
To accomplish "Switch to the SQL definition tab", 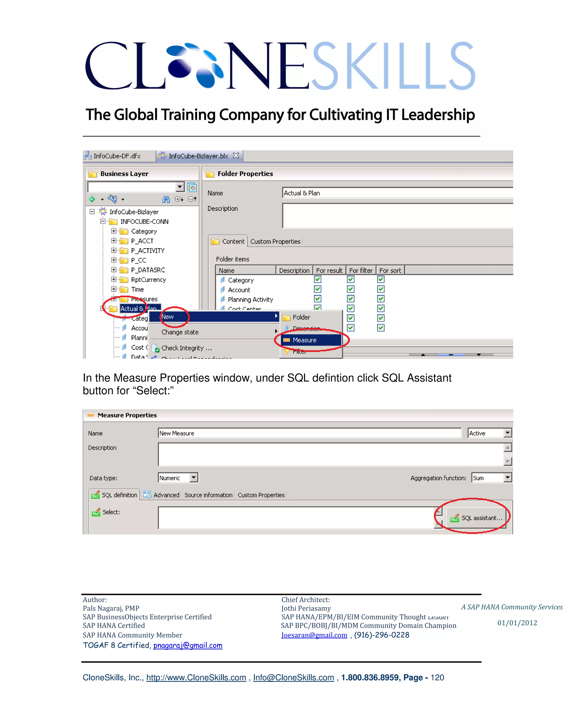I will (114, 495).
